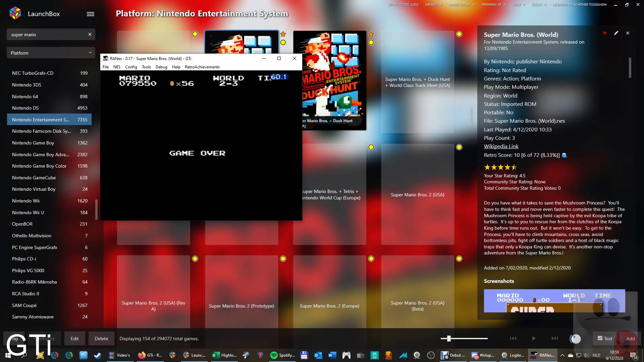Show hidden system tray icons
Screen dimensions: 644x362
(x=562, y=355)
